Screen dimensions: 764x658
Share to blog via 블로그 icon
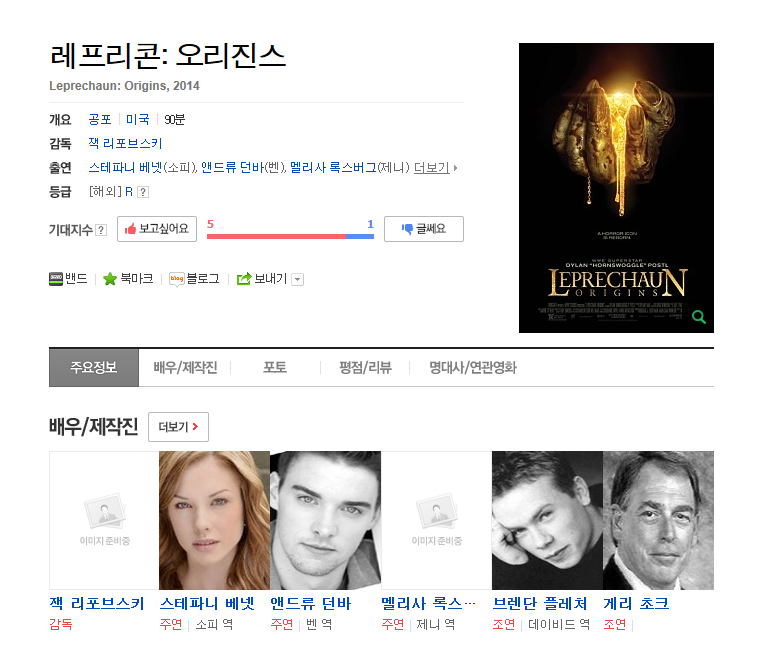[x=176, y=279]
